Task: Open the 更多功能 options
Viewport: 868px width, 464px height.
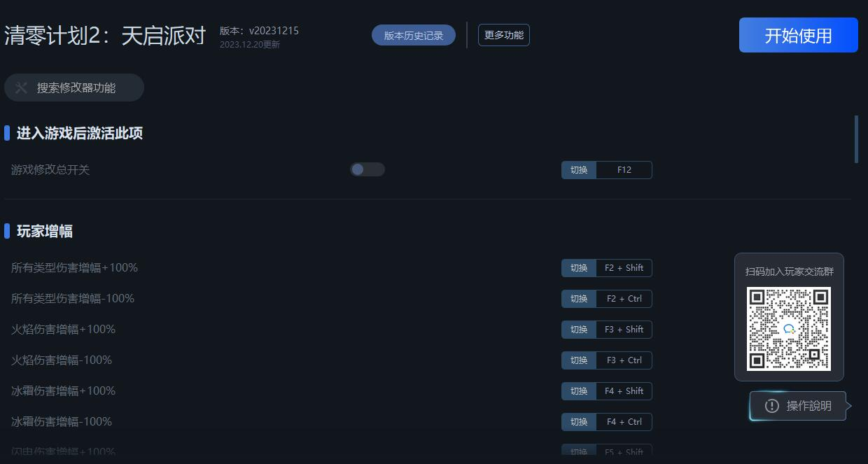Action: pyautogui.click(x=504, y=35)
